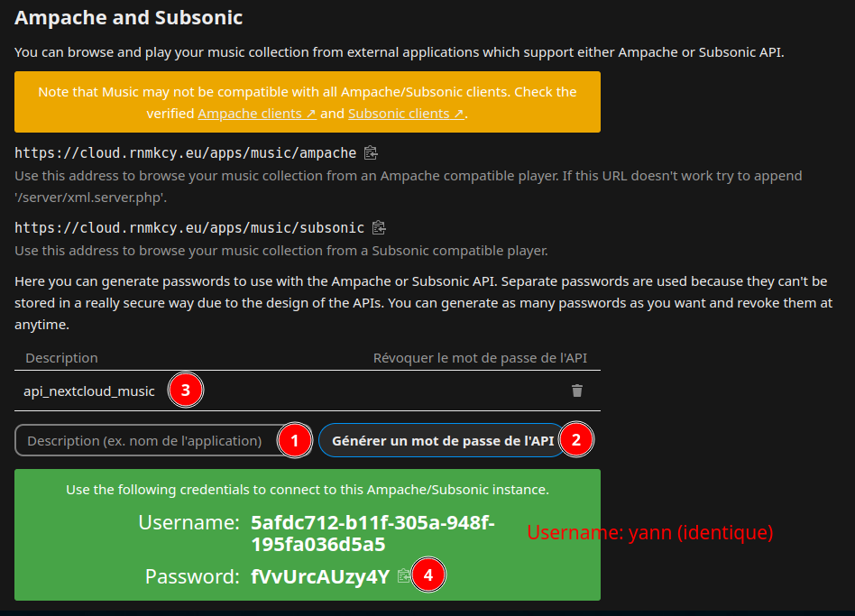The image size is (855, 616).
Task: Click the "Révoquer le mot de passe" column header
Action: [x=480, y=358]
